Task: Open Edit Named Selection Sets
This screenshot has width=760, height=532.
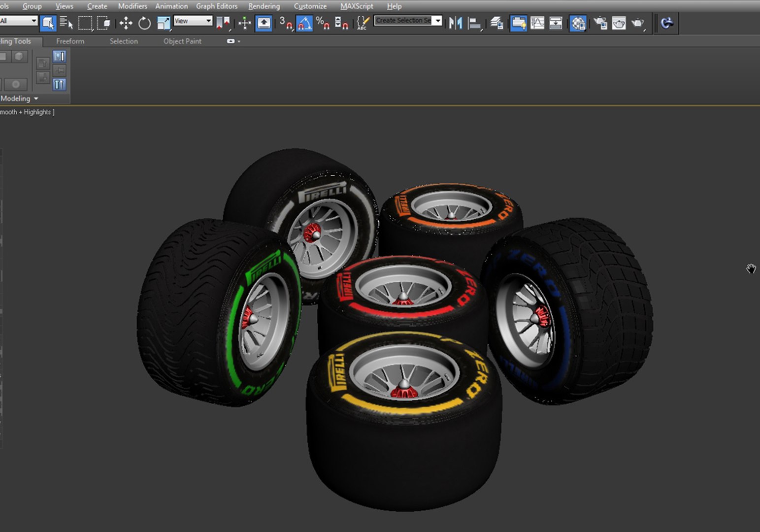Action: coord(363,23)
